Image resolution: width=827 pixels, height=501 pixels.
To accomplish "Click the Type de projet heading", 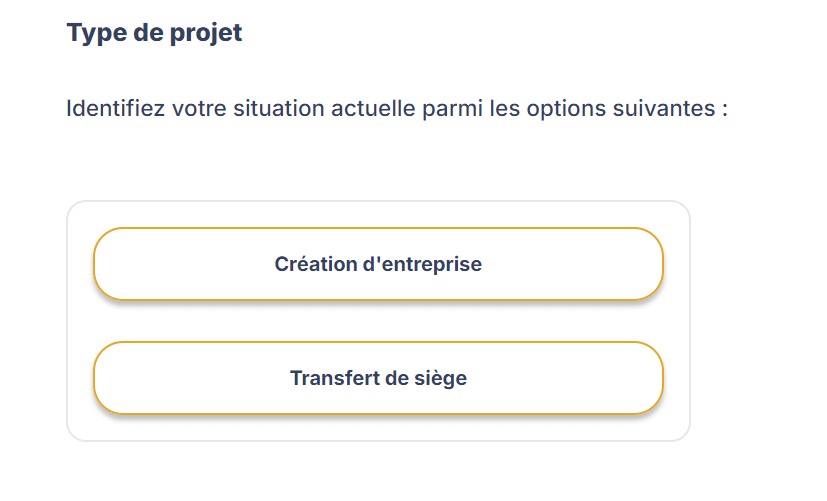I will tap(154, 33).
